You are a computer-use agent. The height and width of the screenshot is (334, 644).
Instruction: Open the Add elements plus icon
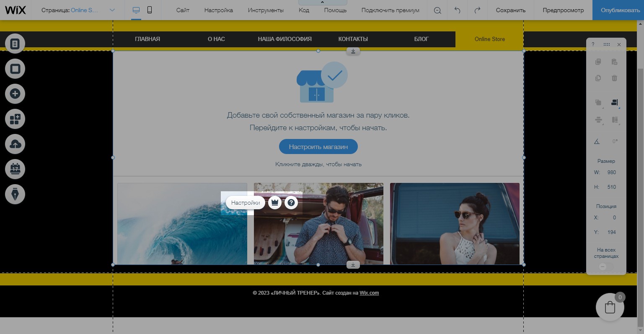pyautogui.click(x=15, y=94)
